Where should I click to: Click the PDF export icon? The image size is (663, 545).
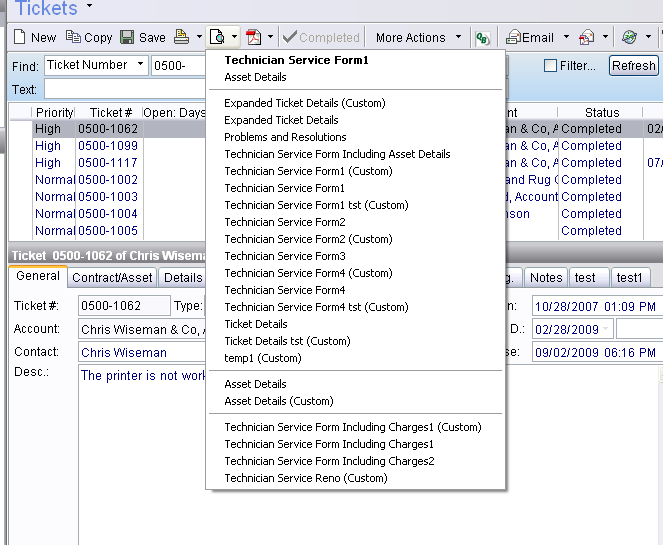[x=254, y=37]
